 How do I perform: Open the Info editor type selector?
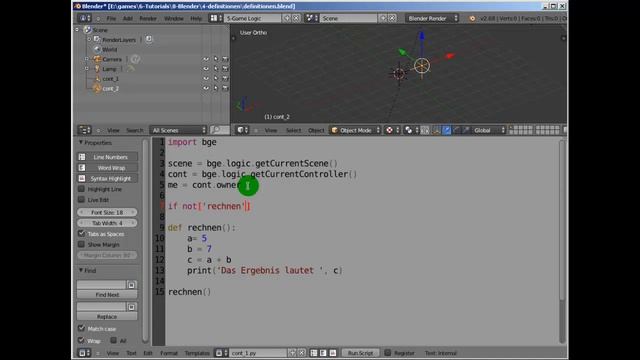tap(84, 18)
